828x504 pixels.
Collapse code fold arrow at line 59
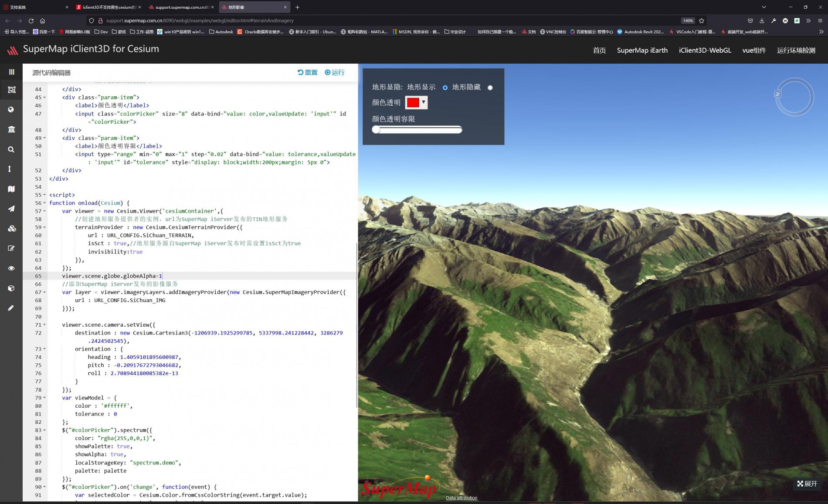(x=44, y=227)
